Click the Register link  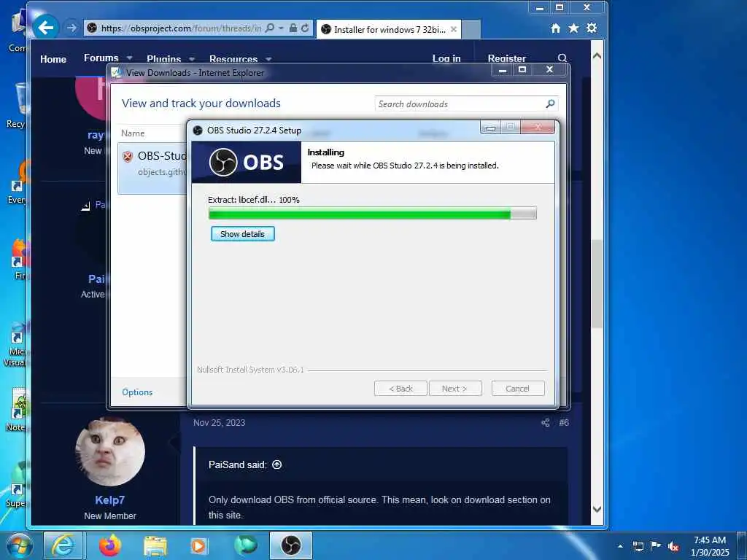pos(507,58)
